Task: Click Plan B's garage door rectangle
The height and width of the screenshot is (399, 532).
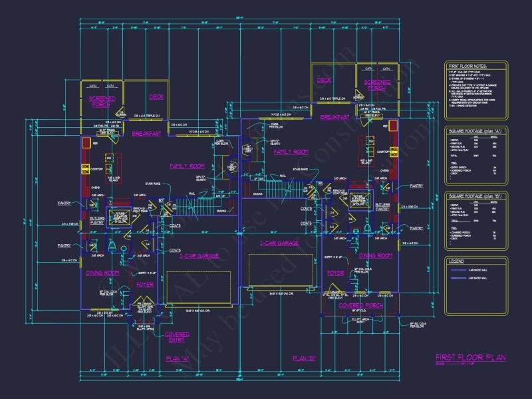Action: (x=281, y=270)
